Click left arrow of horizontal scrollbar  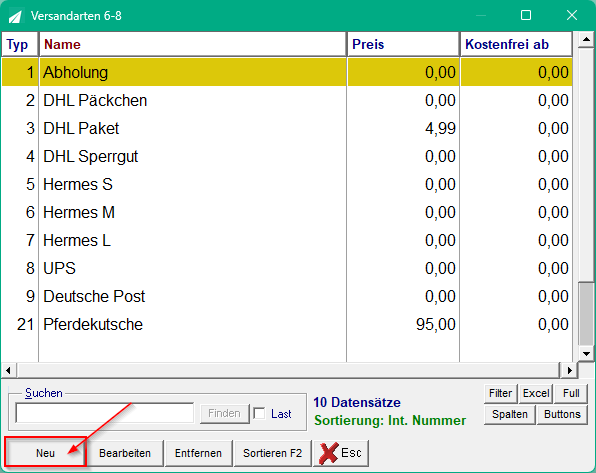coord(8,370)
